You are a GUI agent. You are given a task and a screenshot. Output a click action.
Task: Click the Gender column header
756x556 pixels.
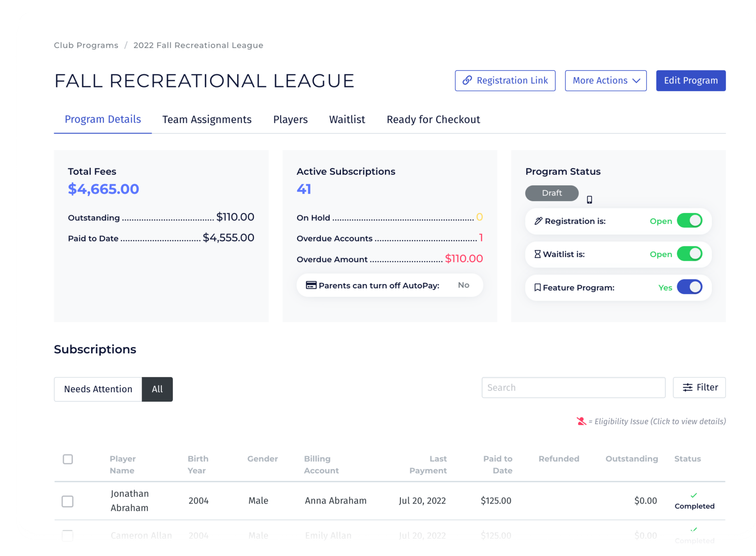[263, 459]
